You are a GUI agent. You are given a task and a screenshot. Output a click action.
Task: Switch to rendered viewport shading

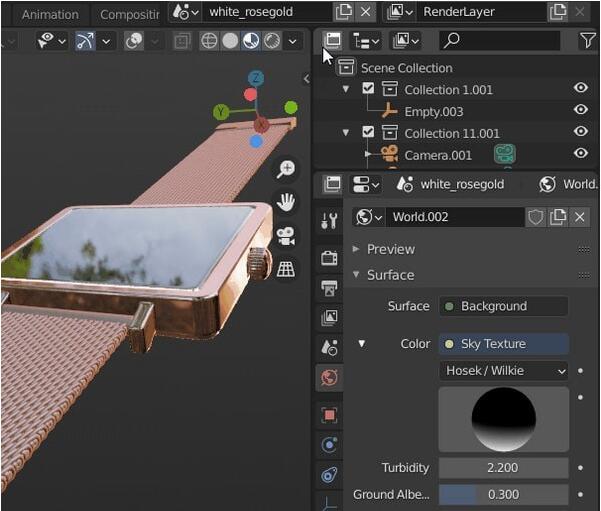(272, 41)
